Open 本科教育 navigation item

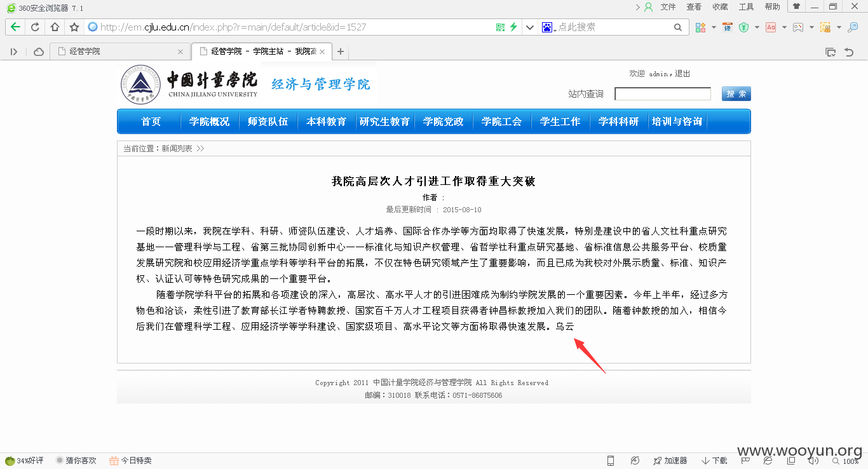coord(327,121)
